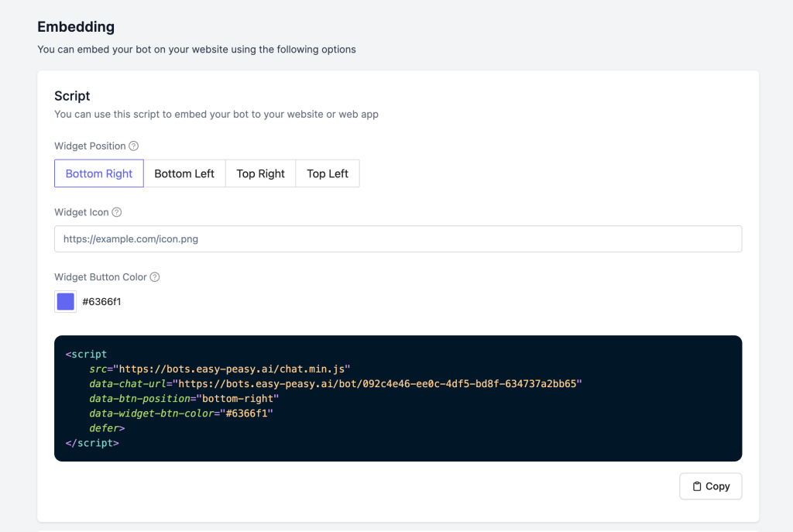Viewport: 793px width, 532px height.
Task: Pick the Top Left widget position
Action: pos(328,173)
